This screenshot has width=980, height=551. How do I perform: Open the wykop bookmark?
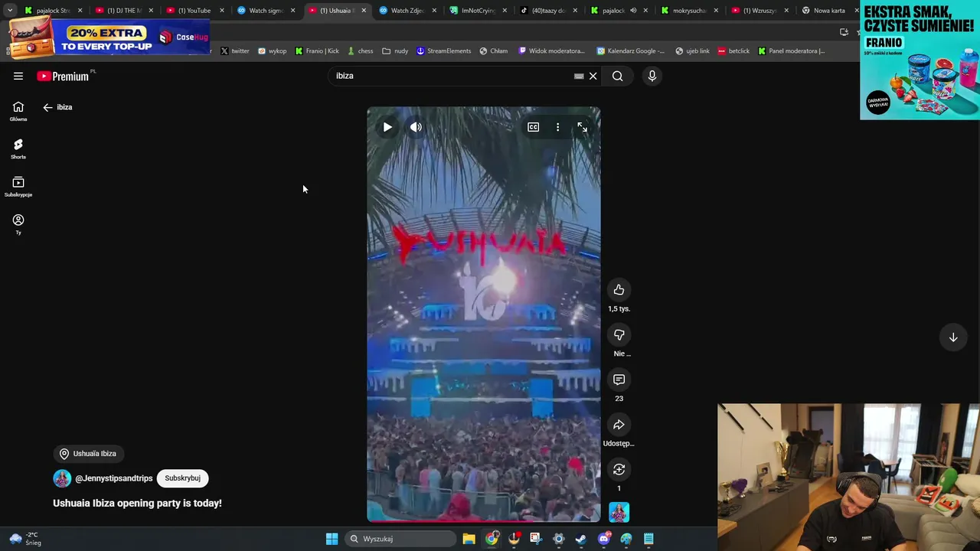[272, 51]
